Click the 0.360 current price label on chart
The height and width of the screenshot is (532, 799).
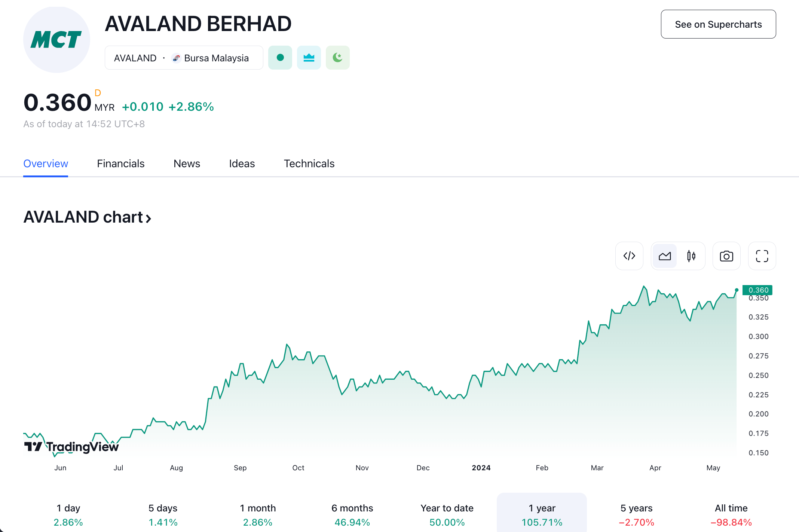[x=758, y=290]
